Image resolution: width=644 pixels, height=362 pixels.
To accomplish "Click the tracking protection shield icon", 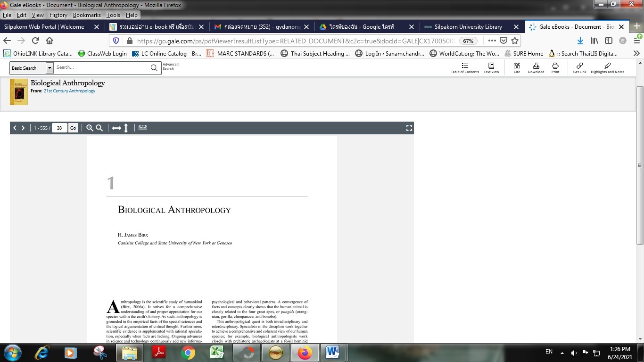I will tap(116, 41).
